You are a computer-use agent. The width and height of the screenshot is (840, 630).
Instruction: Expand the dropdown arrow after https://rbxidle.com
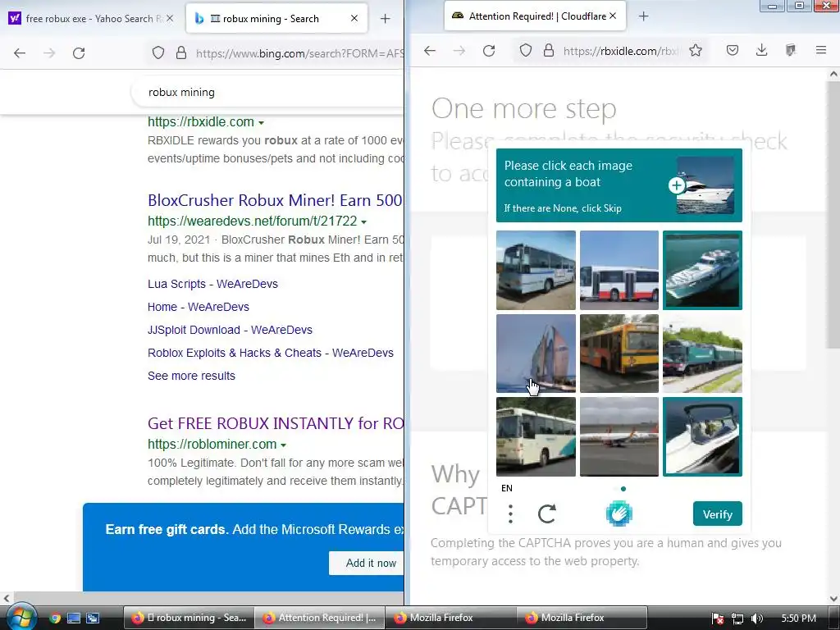point(261,123)
